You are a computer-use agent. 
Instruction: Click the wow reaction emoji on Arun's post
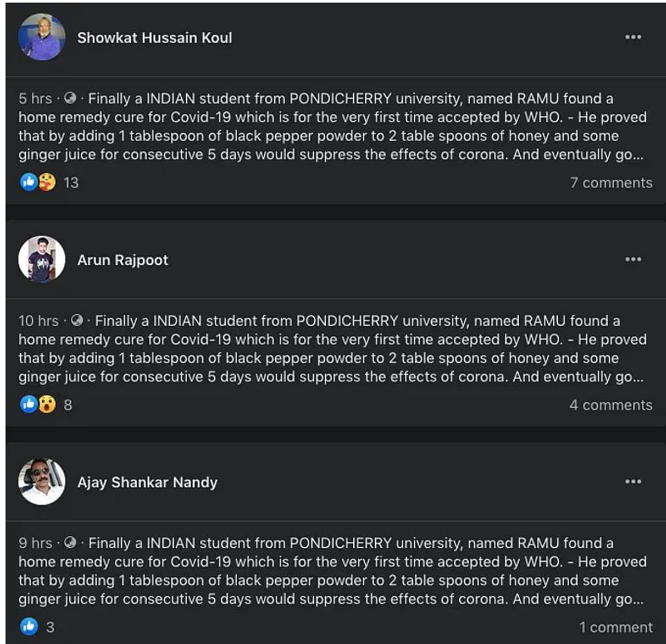[47, 404]
